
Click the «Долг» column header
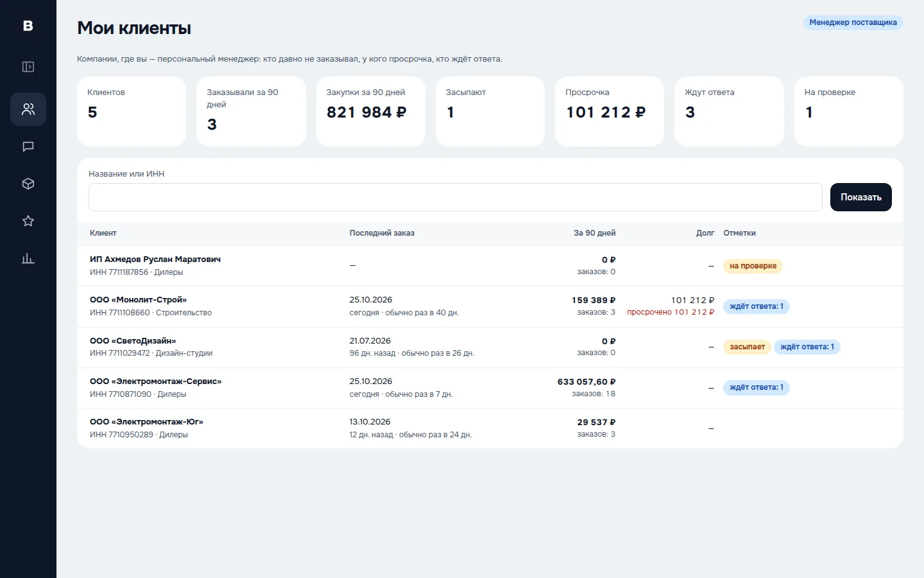[705, 233]
